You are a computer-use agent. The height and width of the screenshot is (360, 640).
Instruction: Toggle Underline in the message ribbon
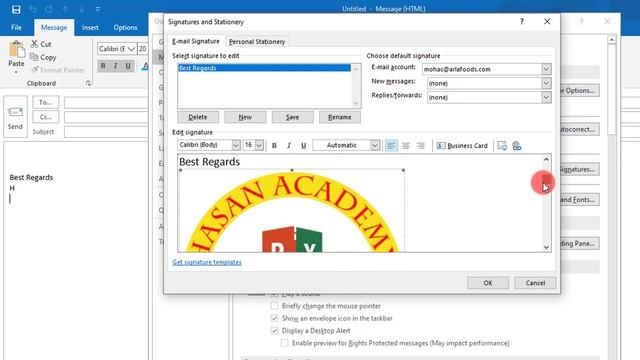pyautogui.click(x=128, y=66)
